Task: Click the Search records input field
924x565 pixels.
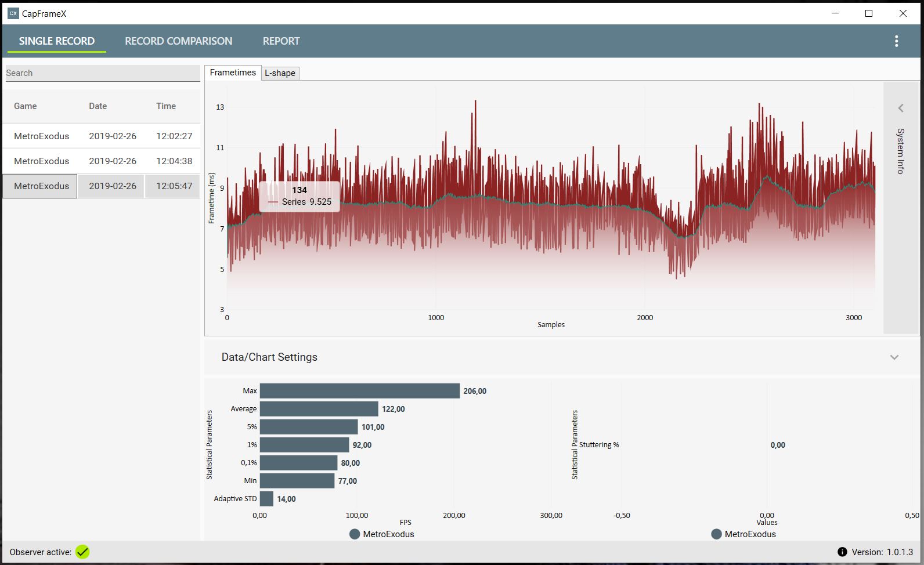Action: pos(103,73)
